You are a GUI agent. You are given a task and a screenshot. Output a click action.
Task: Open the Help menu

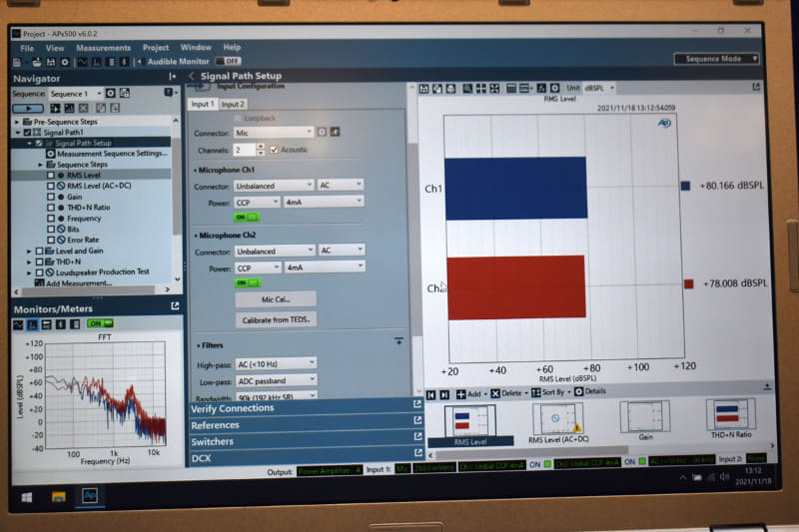click(x=232, y=47)
